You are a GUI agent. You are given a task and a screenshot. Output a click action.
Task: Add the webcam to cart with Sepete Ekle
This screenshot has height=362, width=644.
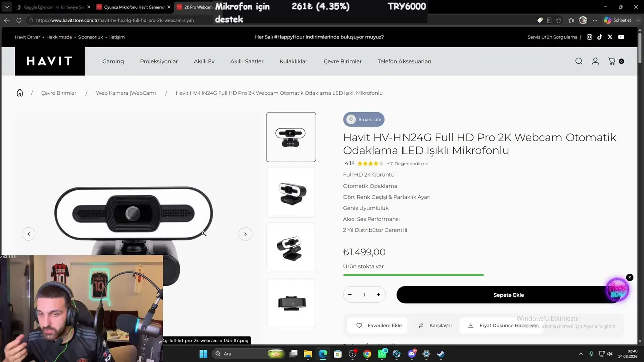[508, 295]
